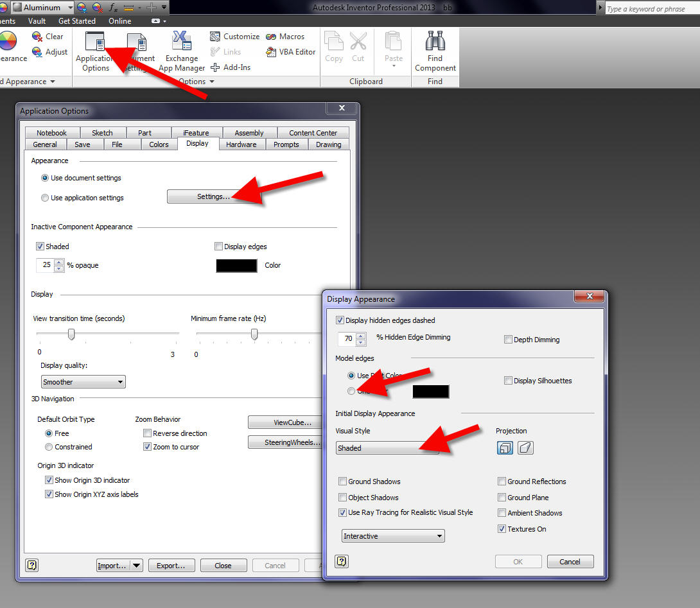Click the Cut scissors icon
The width and height of the screenshot is (700, 608).
click(358, 40)
